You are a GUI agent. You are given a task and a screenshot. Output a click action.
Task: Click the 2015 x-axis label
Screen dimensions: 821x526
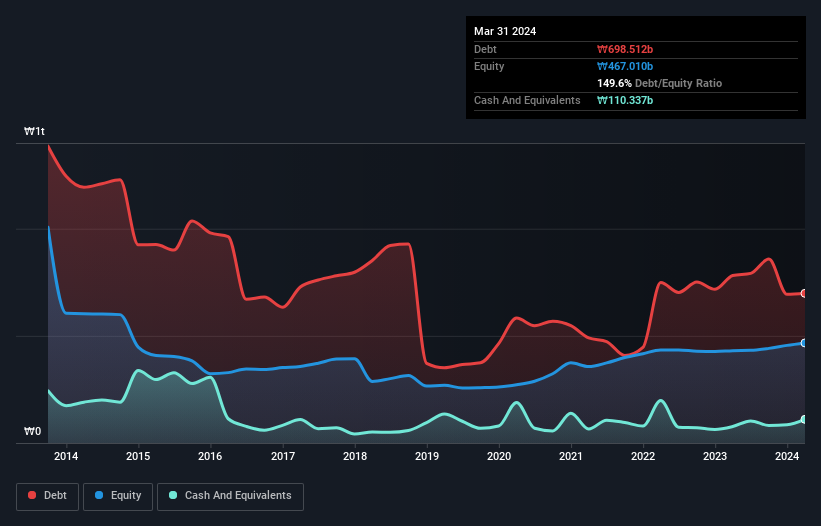pos(138,456)
